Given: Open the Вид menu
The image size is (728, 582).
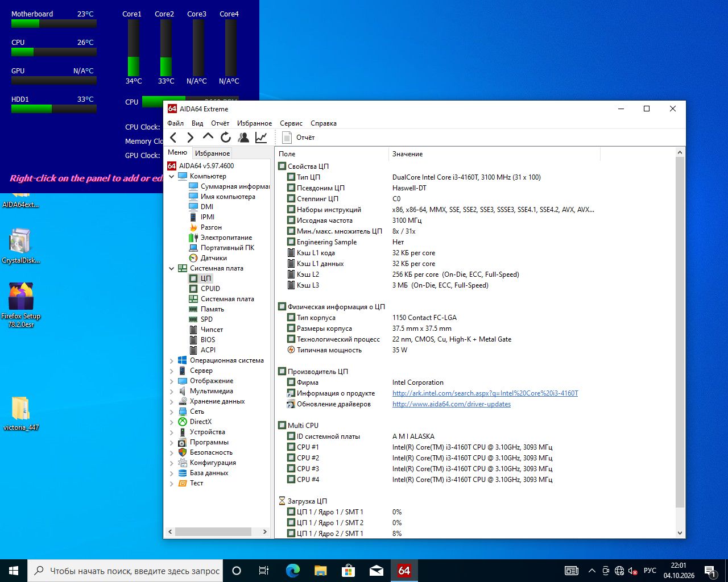Looking at the screenshot, I should click(197, 123).
